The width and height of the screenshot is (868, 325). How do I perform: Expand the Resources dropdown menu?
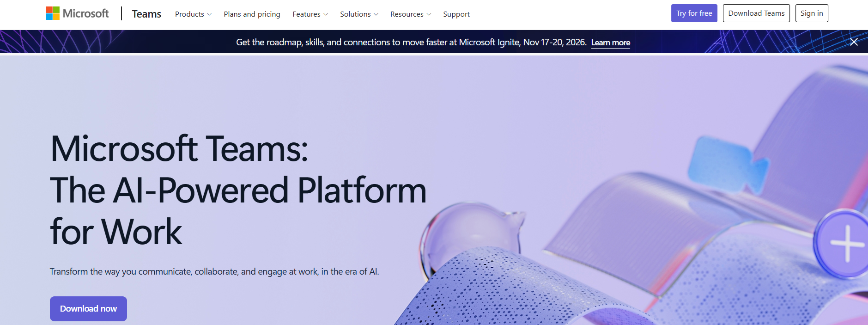[x=411, y=14]
